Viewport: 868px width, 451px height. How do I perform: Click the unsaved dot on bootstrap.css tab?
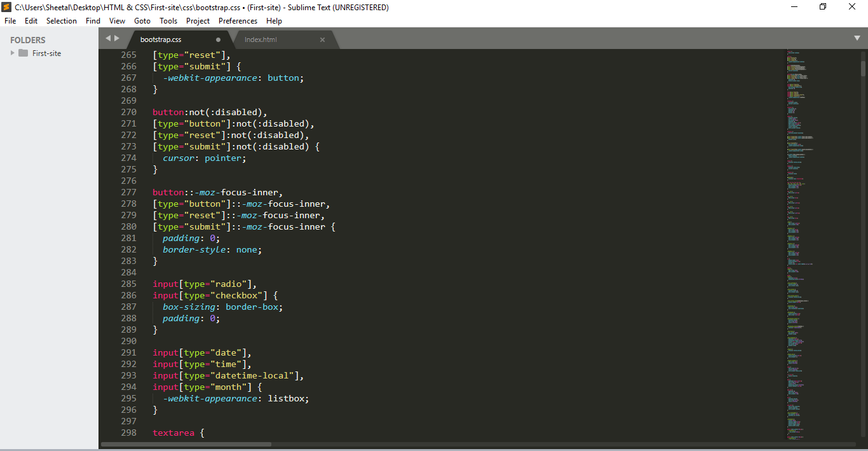[x=218, y=39]
